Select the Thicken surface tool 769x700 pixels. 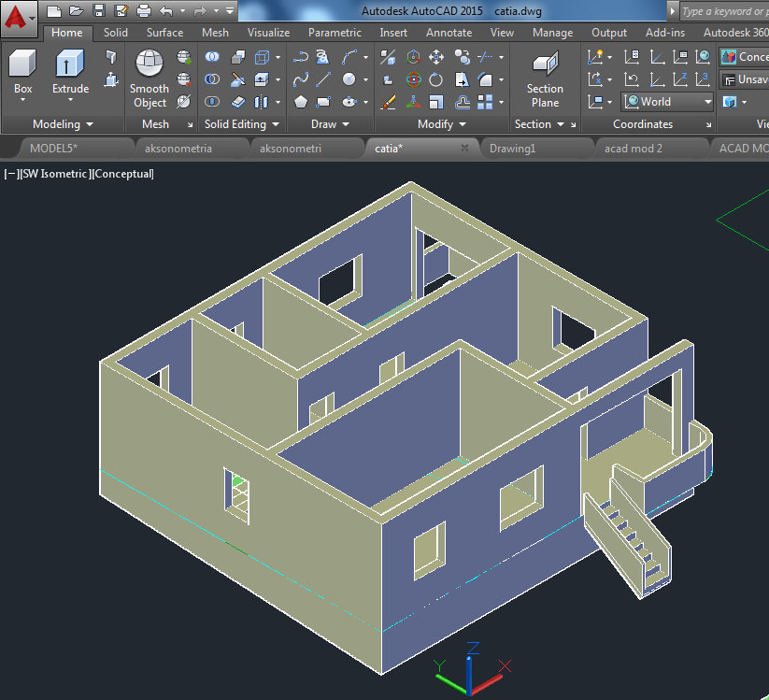pyautogui.click(x=238, y=102)
